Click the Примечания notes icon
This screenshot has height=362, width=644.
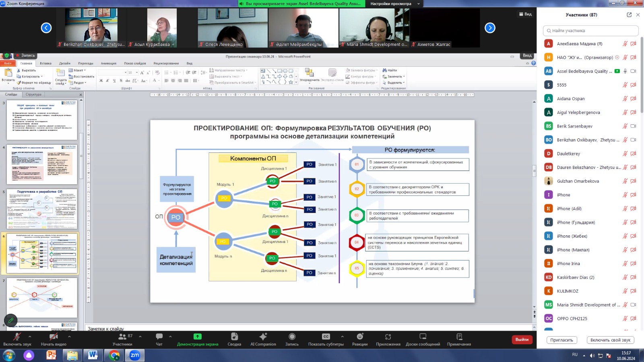[x=459, y=339]
